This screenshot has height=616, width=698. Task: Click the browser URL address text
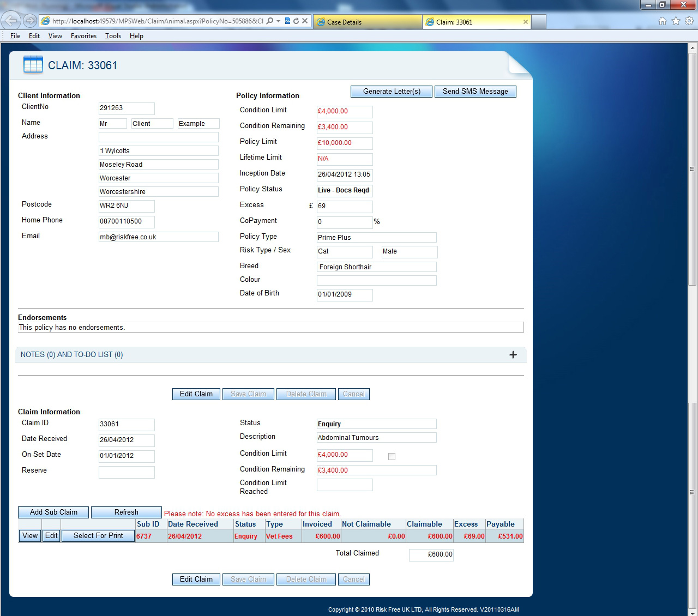point(158,21)
